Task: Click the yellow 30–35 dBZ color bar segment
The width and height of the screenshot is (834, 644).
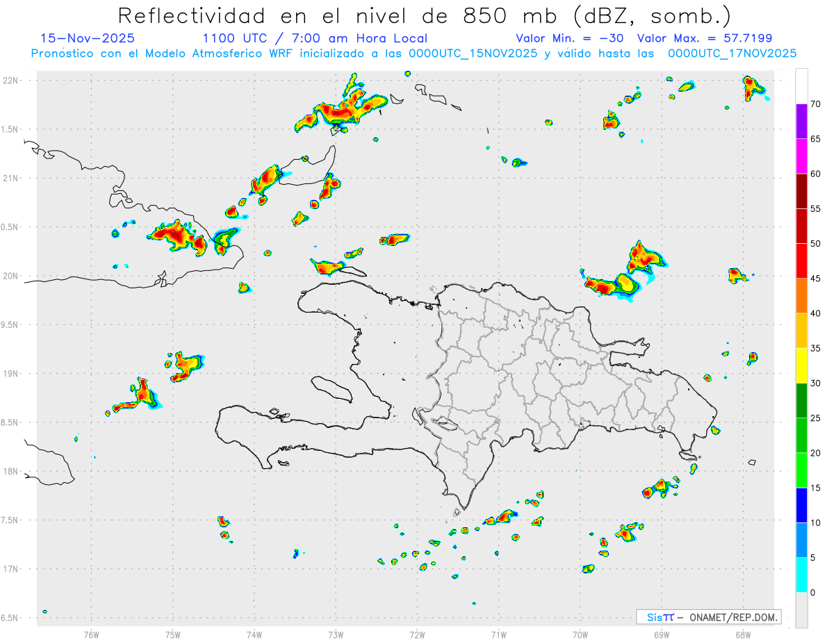Action: [801, 365]
